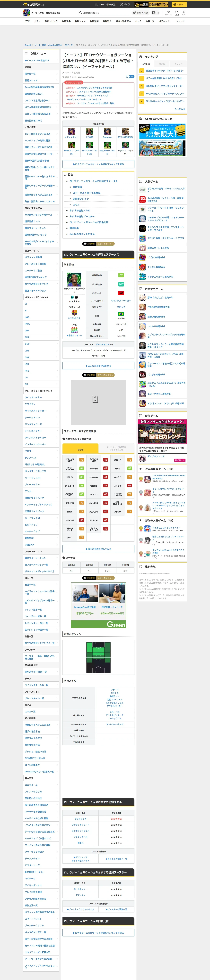The image size is (210, 980).
Task: Open the ガチャ navigation menu item
Action: coord(37,21)
